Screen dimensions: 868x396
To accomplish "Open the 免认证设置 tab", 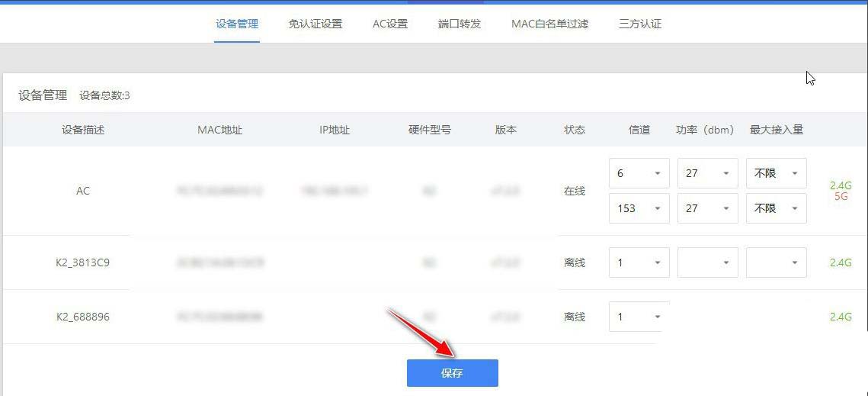I will pos(315,24).
